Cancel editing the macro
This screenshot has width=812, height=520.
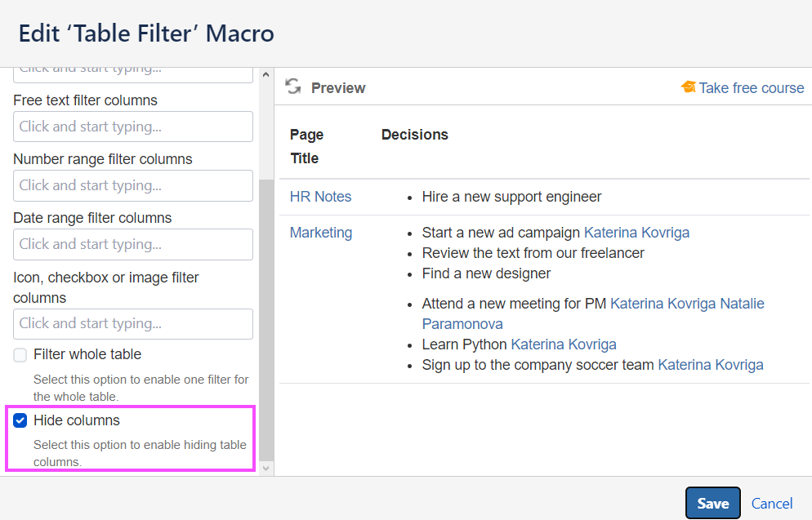772,504
